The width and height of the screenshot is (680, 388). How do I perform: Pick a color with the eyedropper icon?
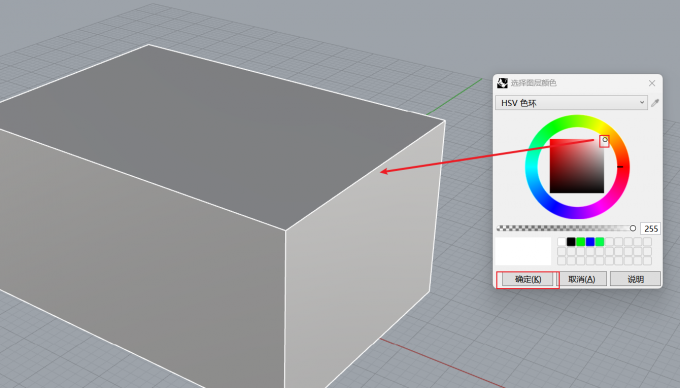[655, 103]
